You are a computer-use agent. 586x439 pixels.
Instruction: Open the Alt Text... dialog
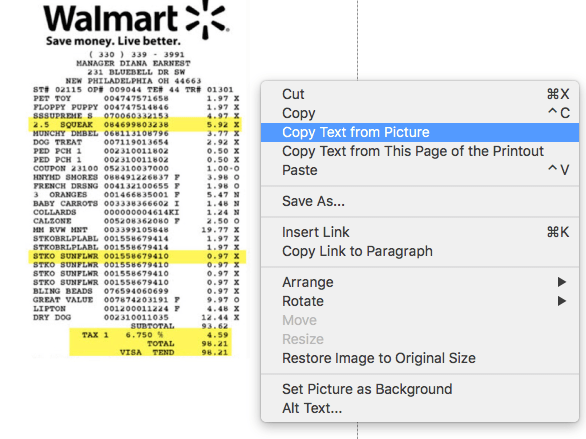[420, 408]
